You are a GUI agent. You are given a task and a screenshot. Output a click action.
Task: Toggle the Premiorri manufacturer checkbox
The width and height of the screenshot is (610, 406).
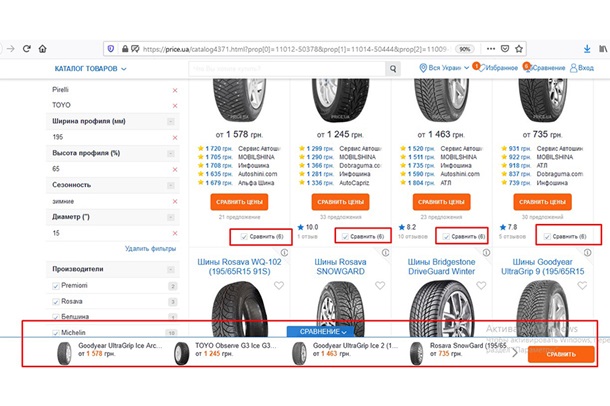(56, 286)
